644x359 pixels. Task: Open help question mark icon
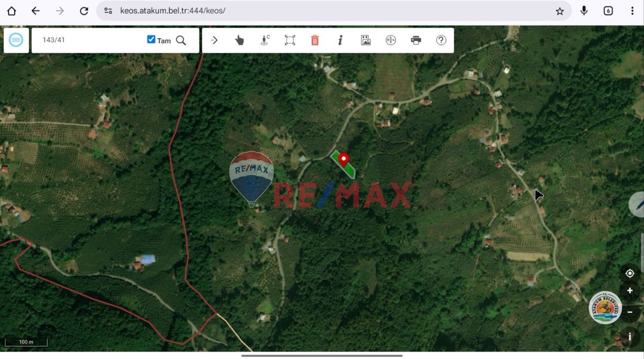pos(441,40)
